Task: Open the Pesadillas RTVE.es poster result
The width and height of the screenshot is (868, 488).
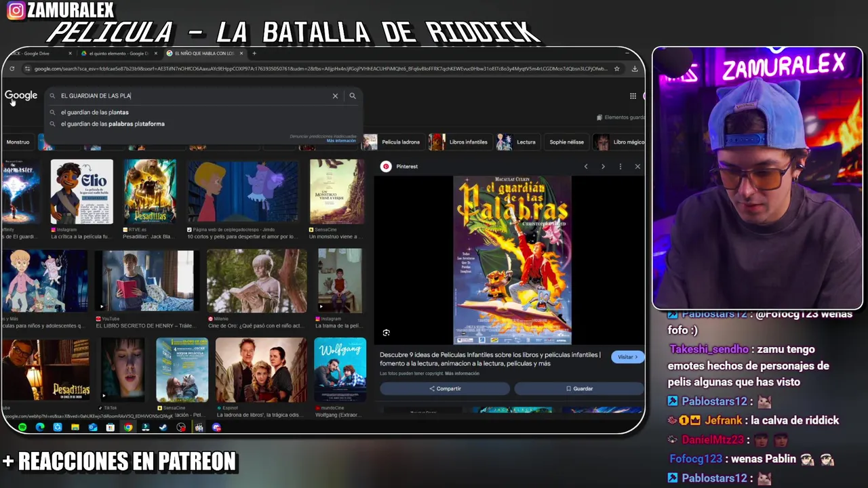Action: (x=150, y=192)
